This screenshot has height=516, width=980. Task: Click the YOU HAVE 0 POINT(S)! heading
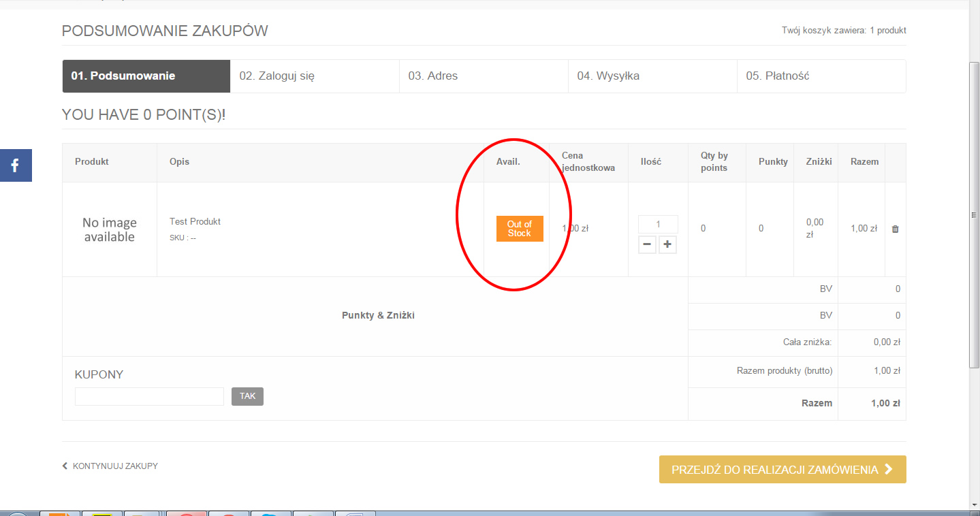tap(144, 114)
